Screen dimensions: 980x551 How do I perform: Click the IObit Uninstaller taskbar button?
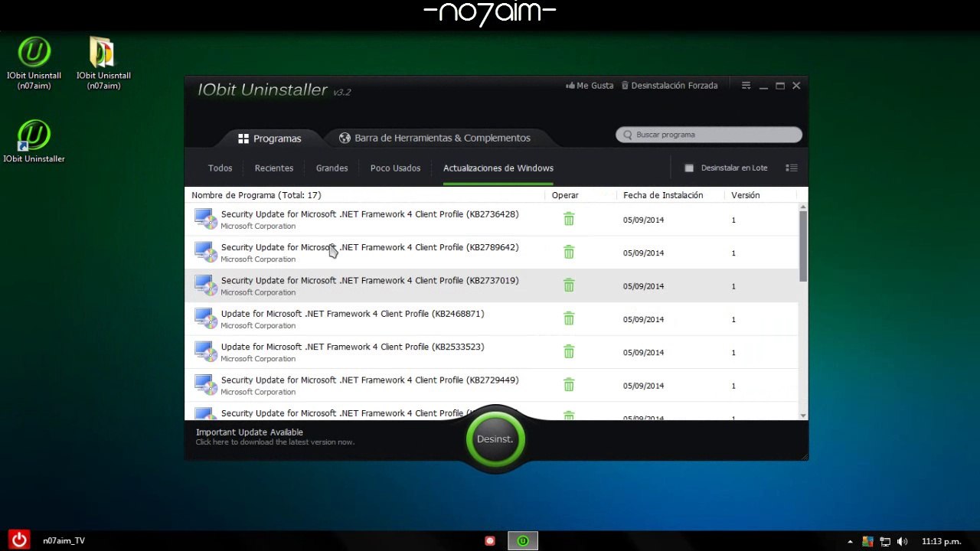pos(523,541)
